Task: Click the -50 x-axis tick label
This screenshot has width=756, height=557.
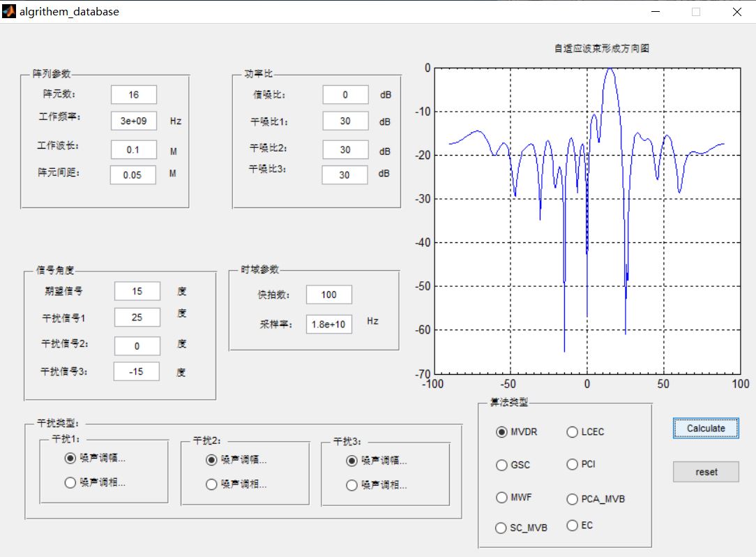Action: [x=508, y=384]
